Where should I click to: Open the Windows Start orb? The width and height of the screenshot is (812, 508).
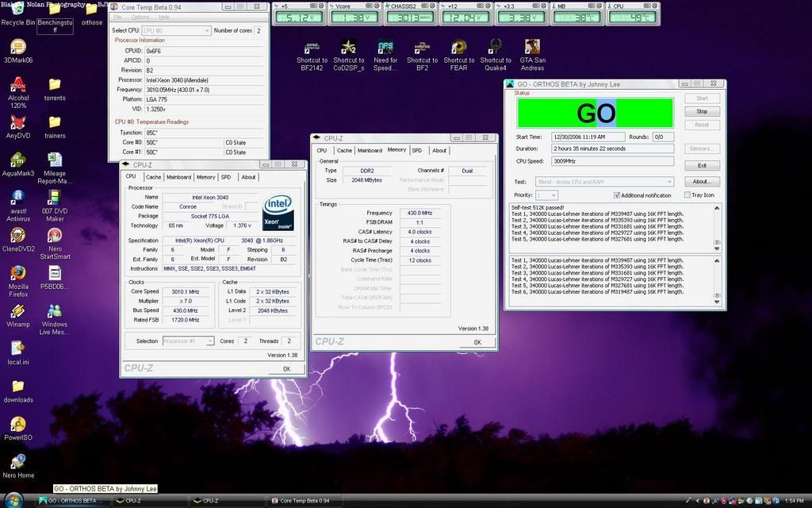click(13, 501)
